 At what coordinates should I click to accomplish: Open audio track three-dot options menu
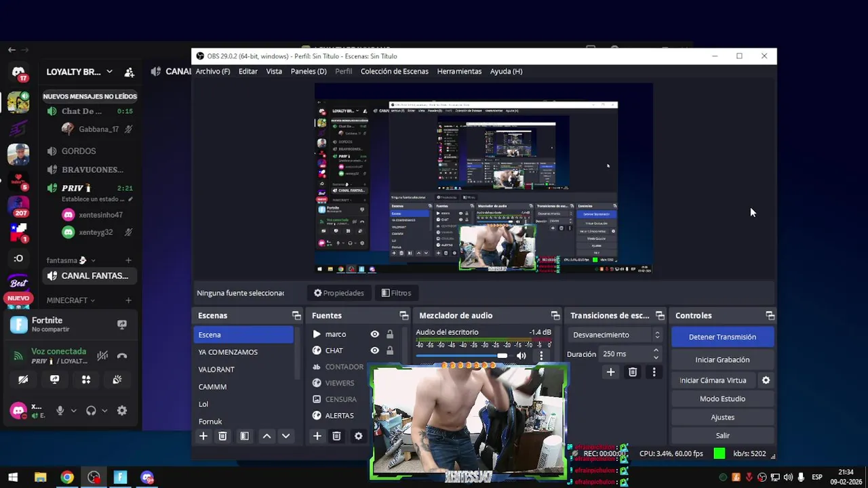click(540, 356)
